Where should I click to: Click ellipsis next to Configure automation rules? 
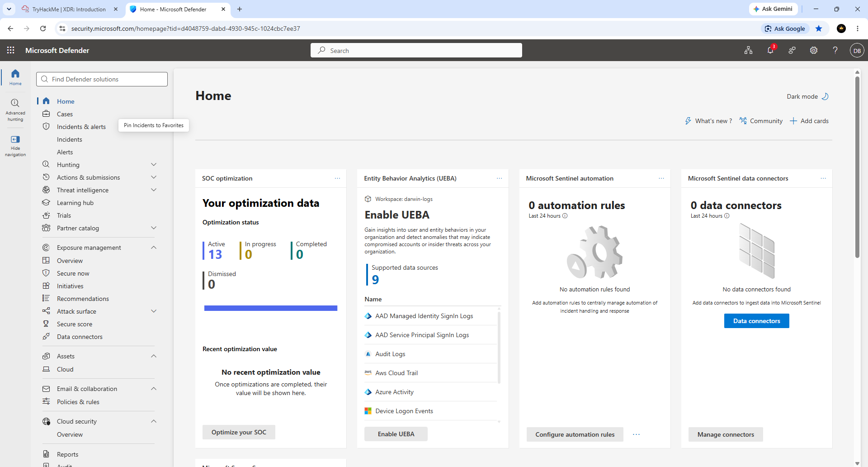[x=636, y=434]
